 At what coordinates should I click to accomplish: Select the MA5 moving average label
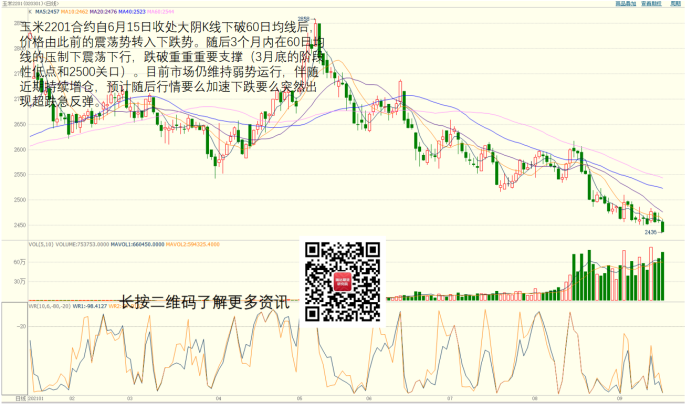(x=45, y=12)
